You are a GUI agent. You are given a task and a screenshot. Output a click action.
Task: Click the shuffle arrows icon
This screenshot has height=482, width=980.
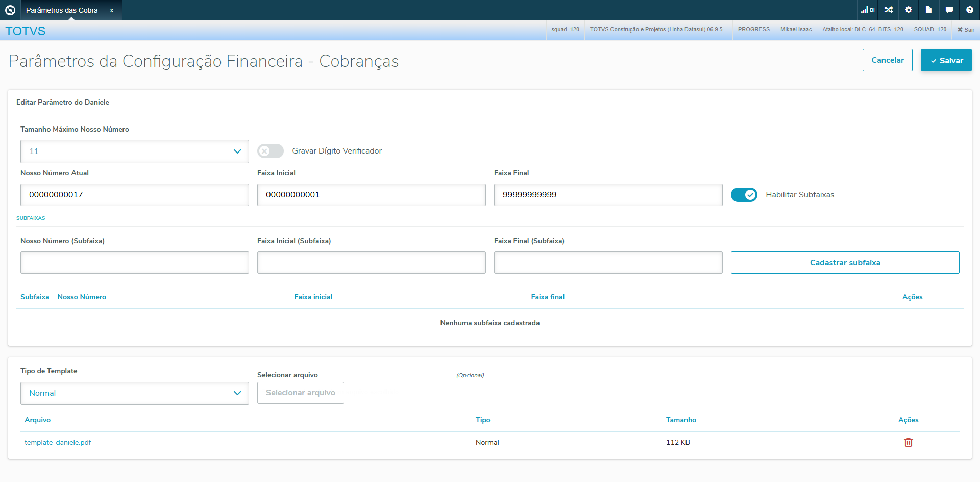tap(889, 10)
